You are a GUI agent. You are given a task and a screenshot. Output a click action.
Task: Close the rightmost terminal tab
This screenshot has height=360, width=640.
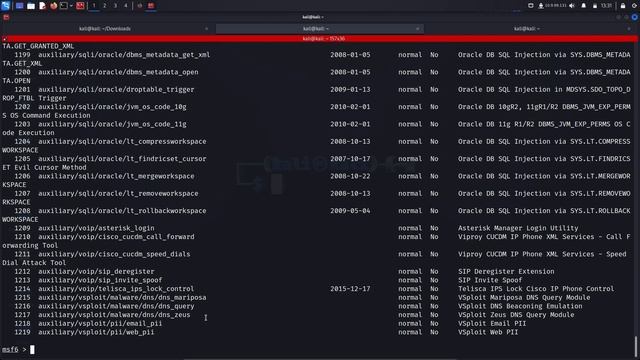point(629,29)
